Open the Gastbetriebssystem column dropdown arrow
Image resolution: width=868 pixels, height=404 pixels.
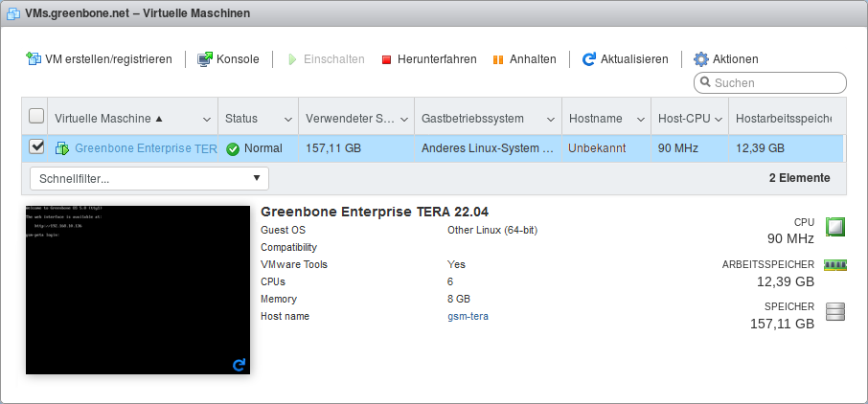click(551, 120)
